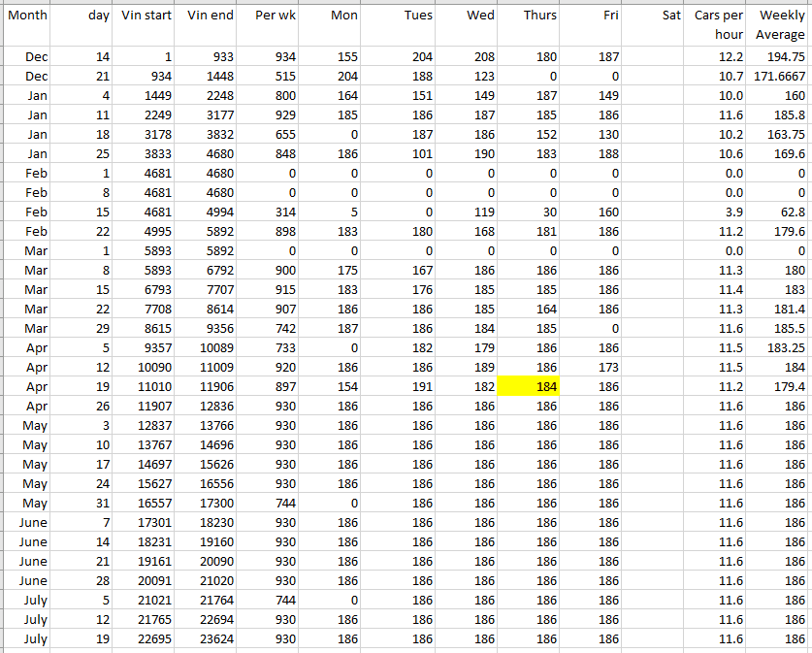Image resolution: width=812 pixels, height=653 pixels.
Task: Select the Fri cell with value 173
Action: [592, 368]
